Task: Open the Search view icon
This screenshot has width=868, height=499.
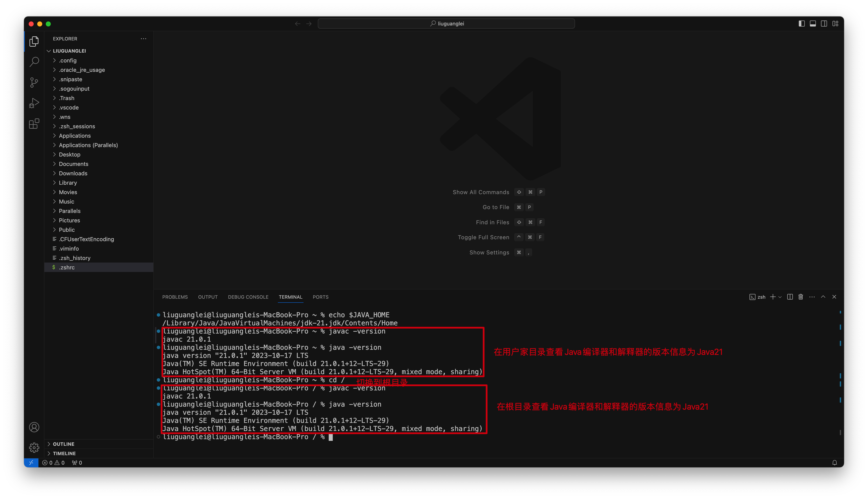Action: 34,62
